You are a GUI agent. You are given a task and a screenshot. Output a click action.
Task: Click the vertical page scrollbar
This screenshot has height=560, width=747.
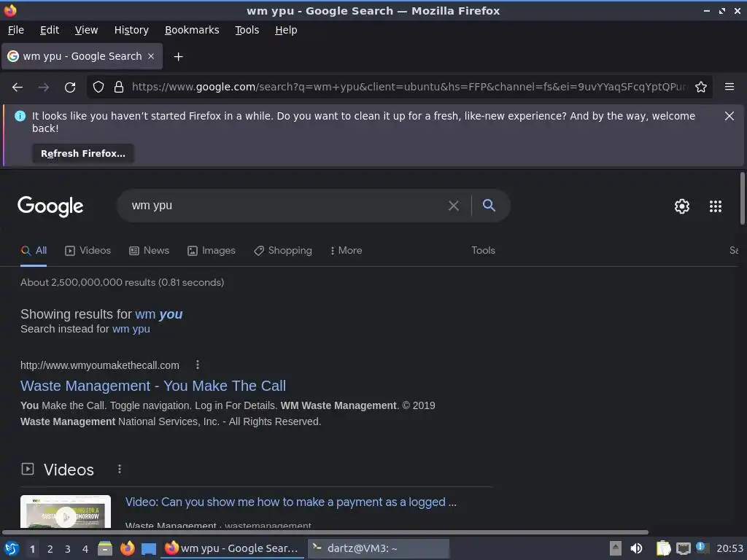pyautogui.click(x=742, y=198)
